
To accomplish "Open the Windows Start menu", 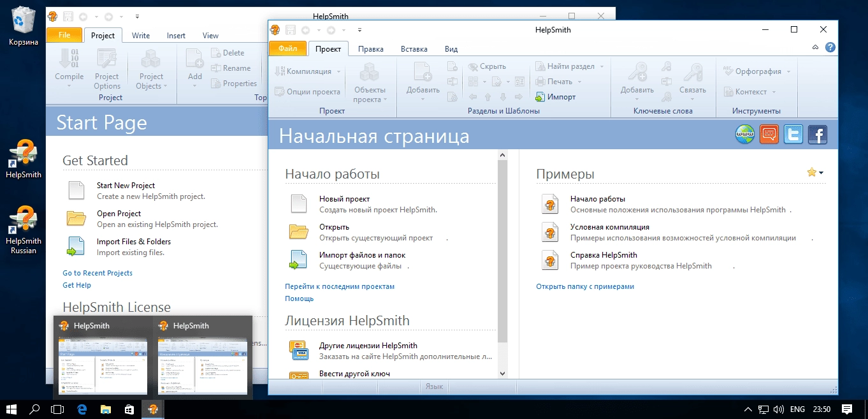I will click(11, 409).
